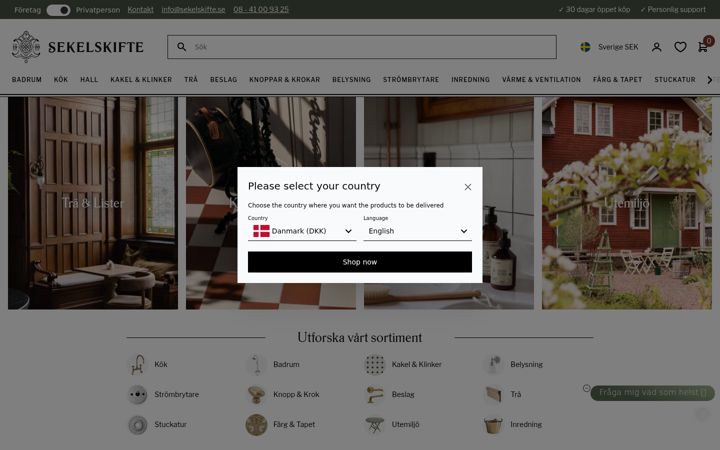Click the Knopp & Krok knob icon

(x=256, y=394)
